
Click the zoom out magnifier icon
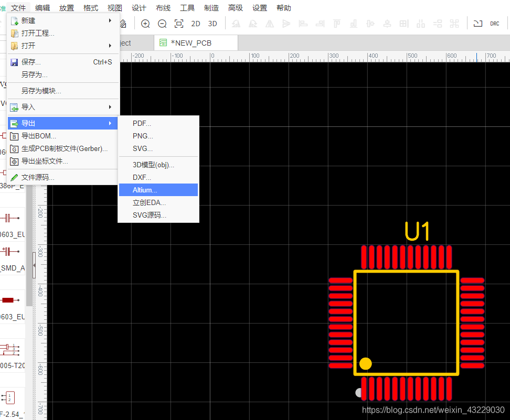(162, 24)
